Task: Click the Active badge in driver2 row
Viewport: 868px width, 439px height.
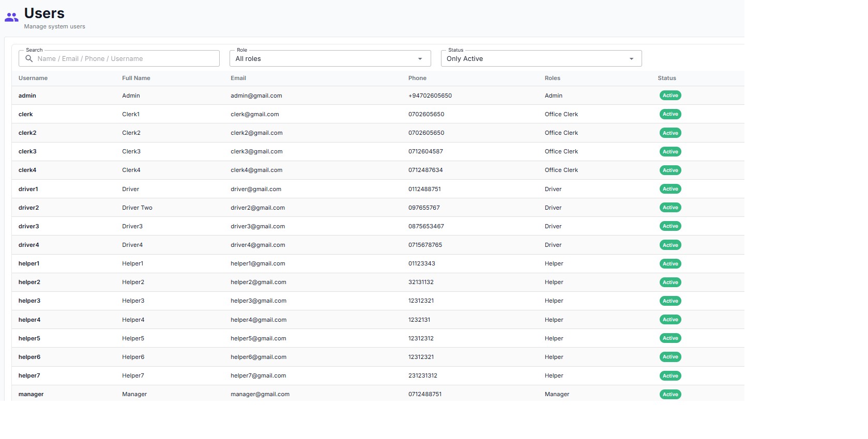Action: coord(670,208)
